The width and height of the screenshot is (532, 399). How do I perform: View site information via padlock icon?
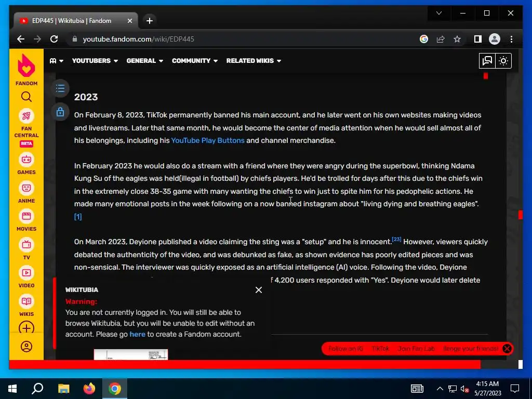tap(75, 39)
